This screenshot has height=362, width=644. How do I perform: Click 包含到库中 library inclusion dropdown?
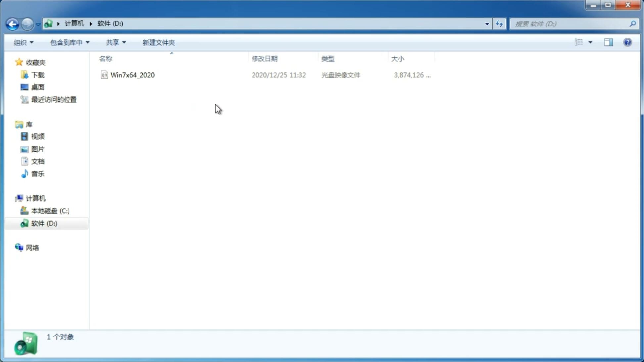(69, 42)
